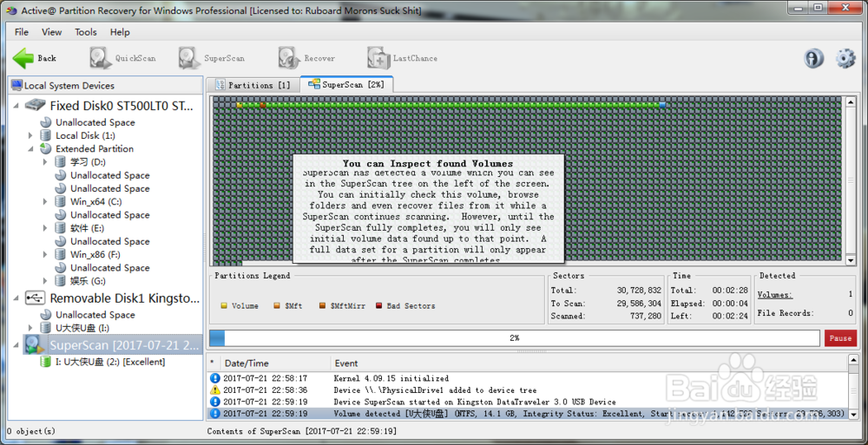Expand the Win_x64 (C:) node
Screen dimensions: 868x445
click(x=45, y=202)
